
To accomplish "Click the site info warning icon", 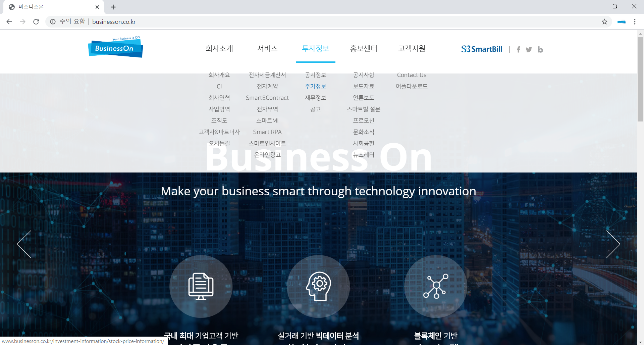I will tap(53, 21).
